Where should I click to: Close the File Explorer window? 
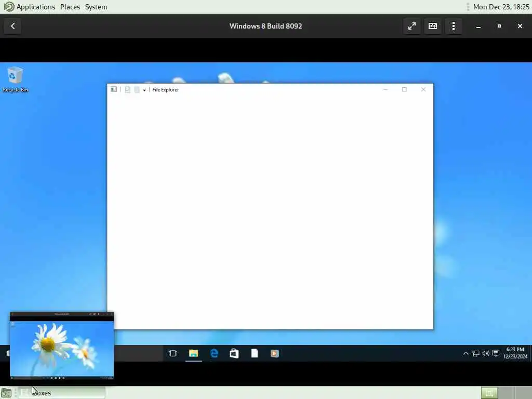pyautogui.click(x=423, y=89)
